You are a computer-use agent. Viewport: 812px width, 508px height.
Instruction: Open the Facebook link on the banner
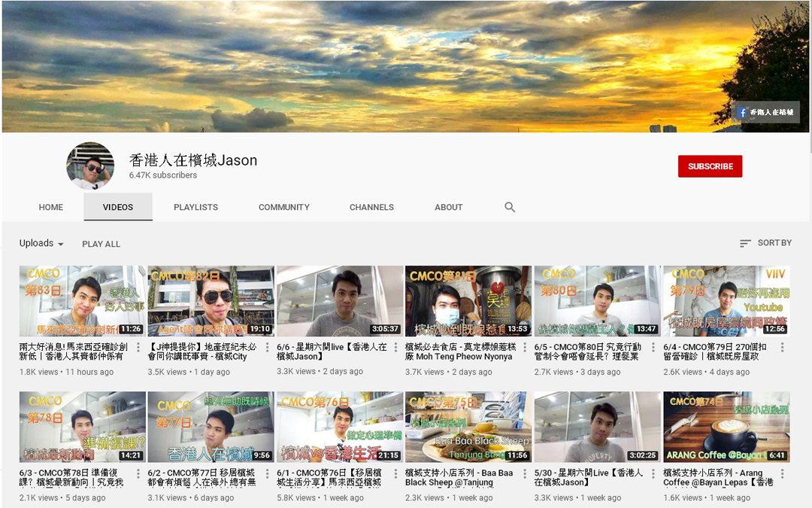(765, 112)
